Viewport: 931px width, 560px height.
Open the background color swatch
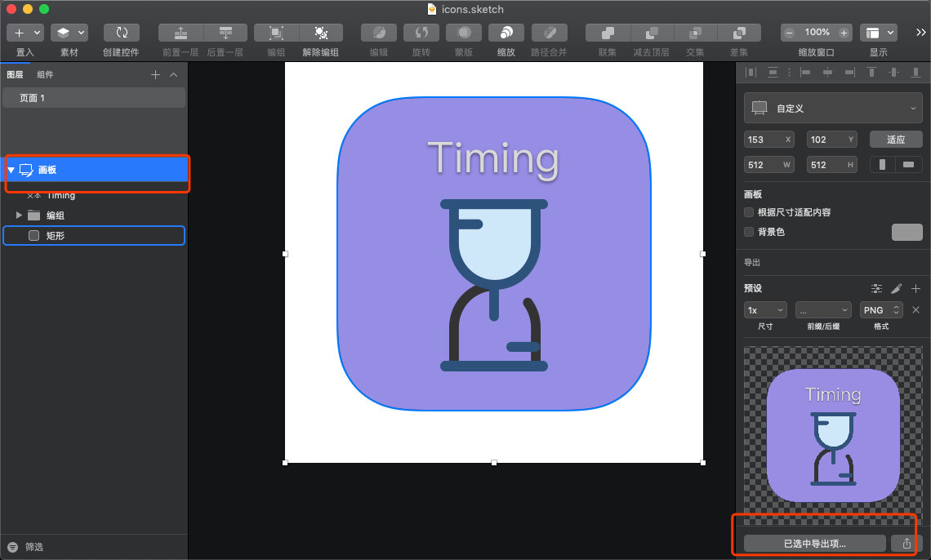(906, 232)
